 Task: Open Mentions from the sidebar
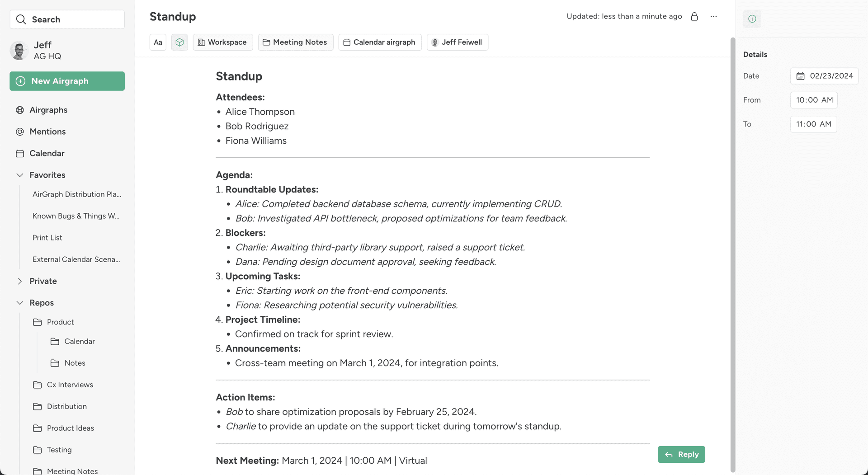tap(47, 132)
